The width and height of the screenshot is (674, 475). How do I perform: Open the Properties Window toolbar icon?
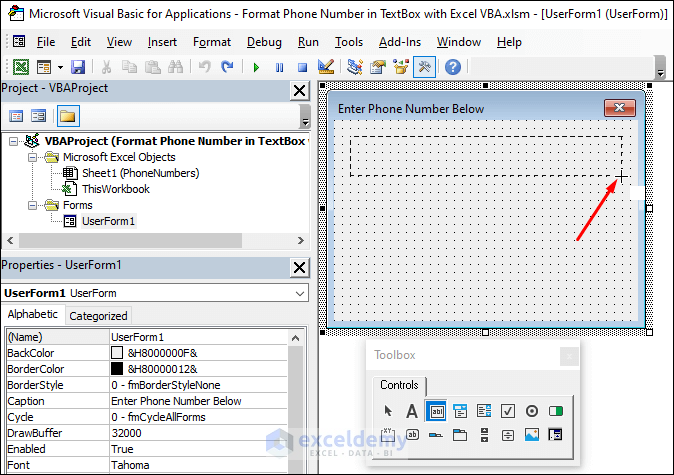tap(378, 67)
